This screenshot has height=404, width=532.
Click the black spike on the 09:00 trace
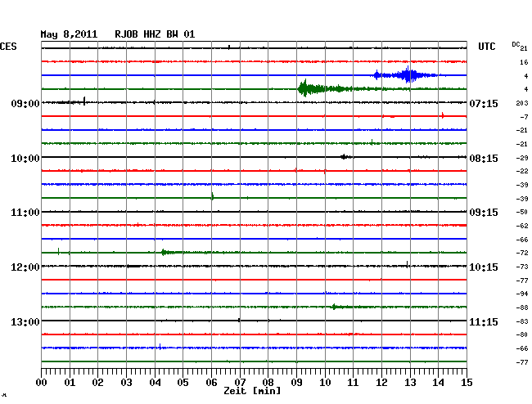click(84, 101)
